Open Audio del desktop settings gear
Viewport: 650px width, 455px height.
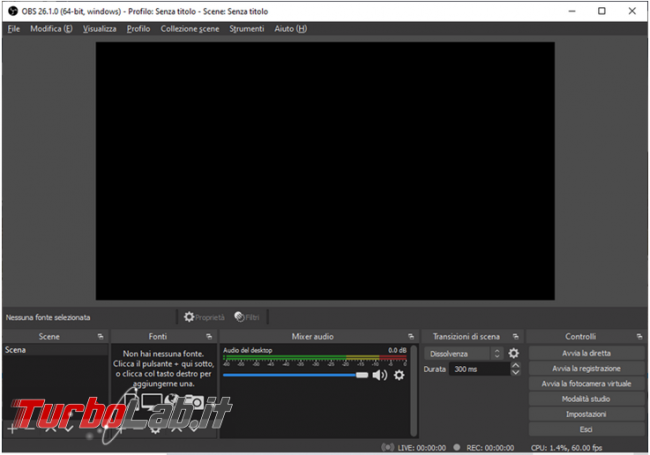pyautogui.click(x=399, y=375)
